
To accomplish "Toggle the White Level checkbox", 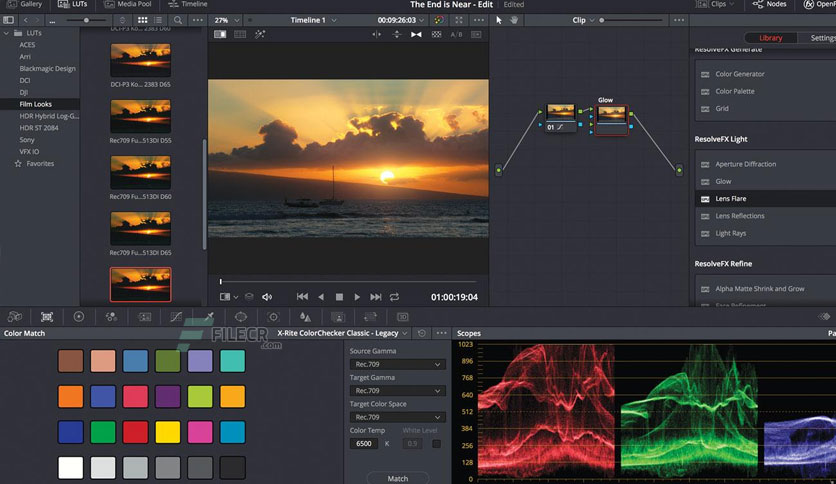I will tap(436, 443).
